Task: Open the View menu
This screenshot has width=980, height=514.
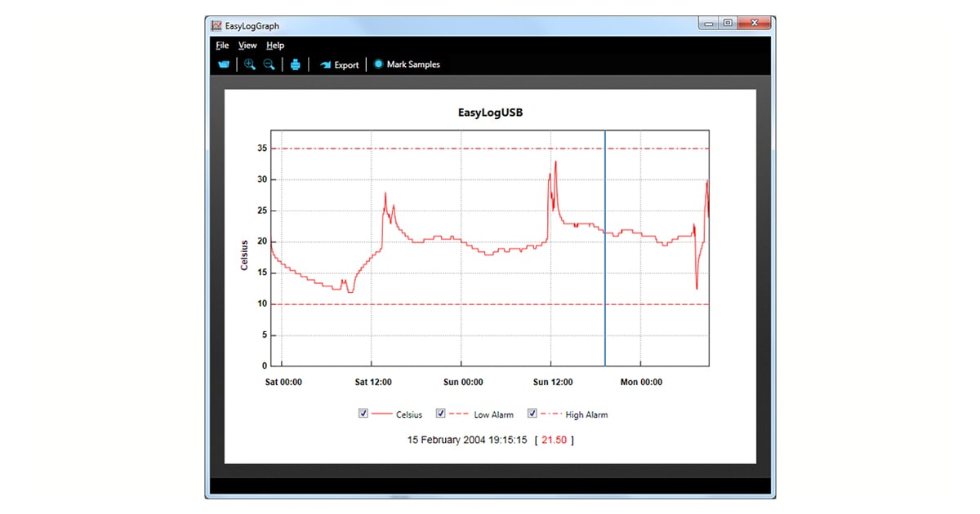Action: pos(247,46)
